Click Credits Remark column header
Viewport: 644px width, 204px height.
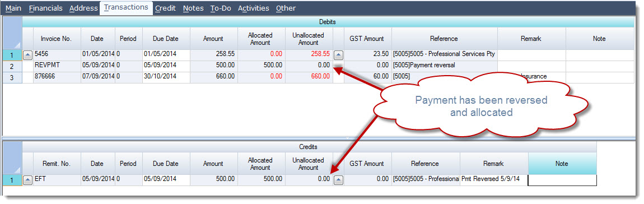494,163
